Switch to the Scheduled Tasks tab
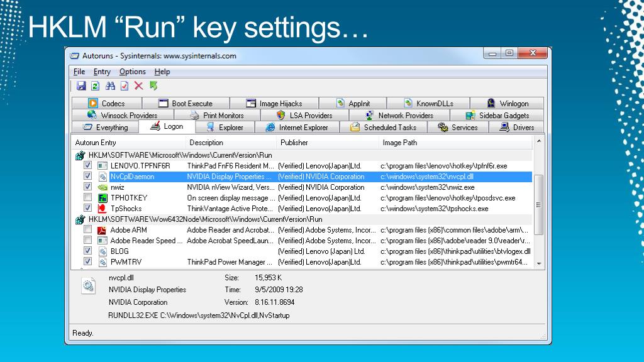 (x=383, y=127)
